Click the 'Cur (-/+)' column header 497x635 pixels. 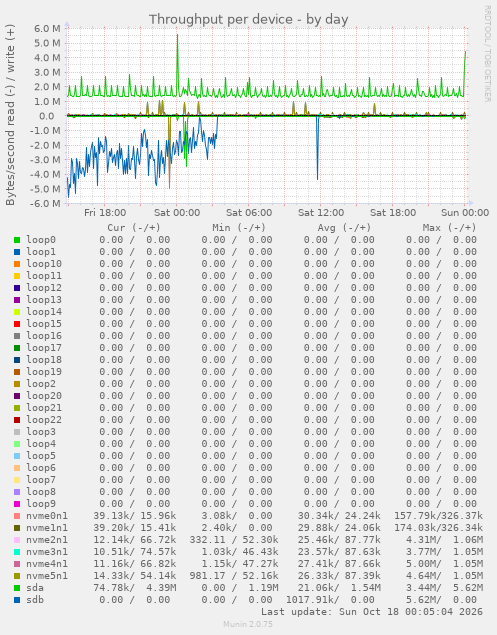tap(134, 228)
